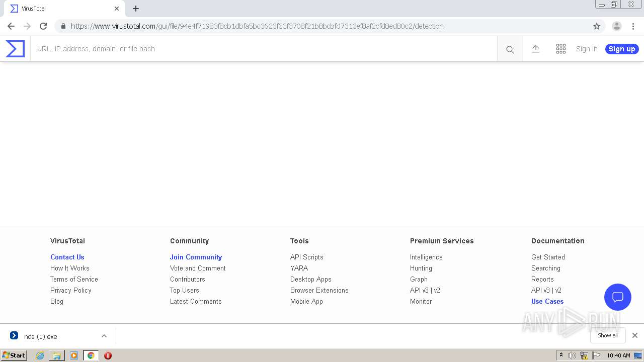The image size is (644, 362).
Task: Click the Chrome taskbar icon
Action: click(91, 355)
